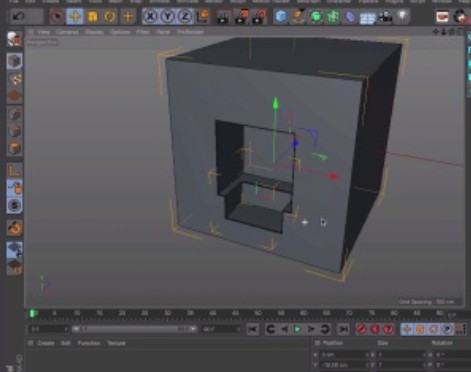
Task: Open the spline pen tool icon
Action: [298, 16]
